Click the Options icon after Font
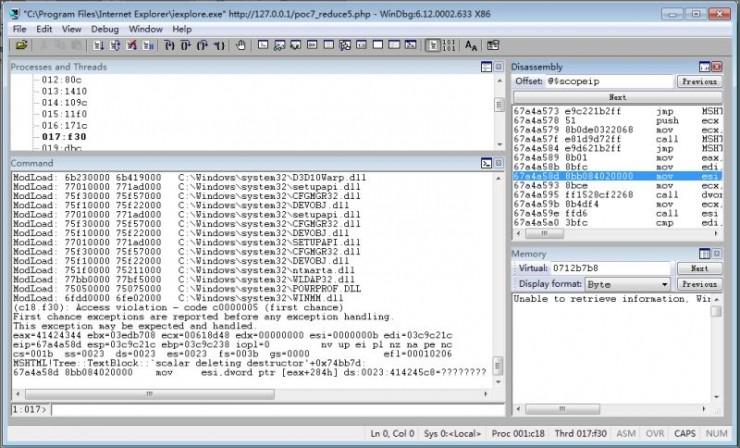740x448 pixels. (x=493, y=45)
